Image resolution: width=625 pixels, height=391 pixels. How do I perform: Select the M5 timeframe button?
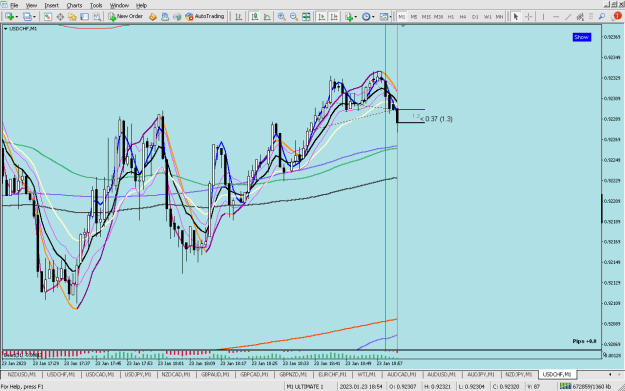pos(414,17)
